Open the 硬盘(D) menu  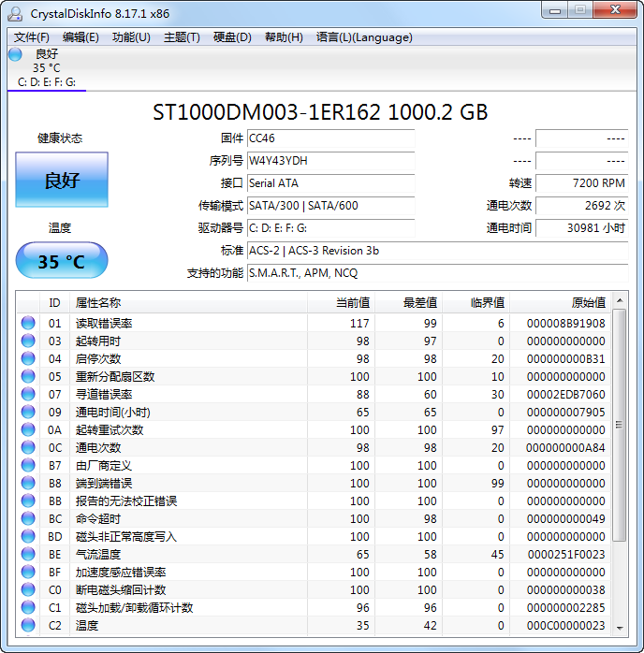(232, 37)
